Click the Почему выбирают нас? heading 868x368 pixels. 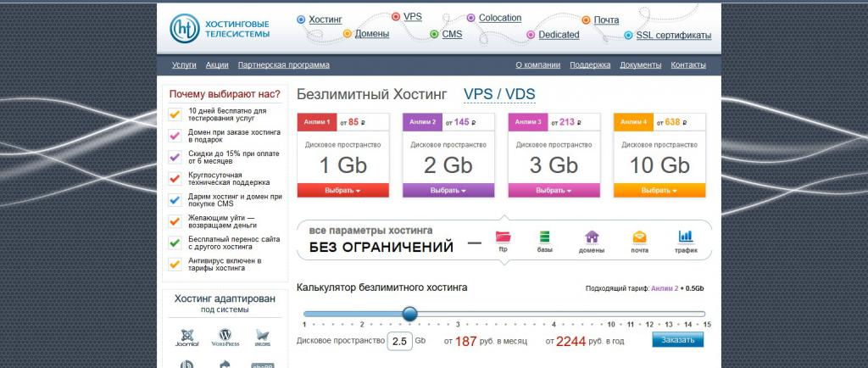tap(225, 93)
